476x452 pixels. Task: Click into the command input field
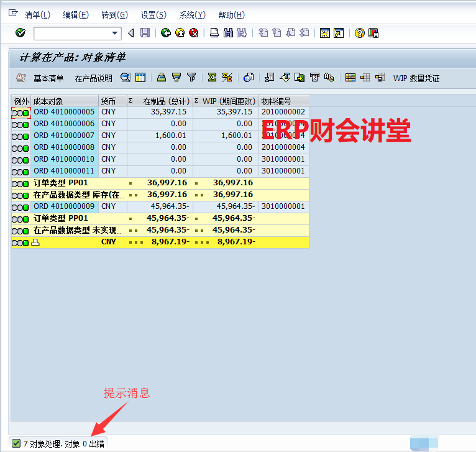(x=71, y=34)
